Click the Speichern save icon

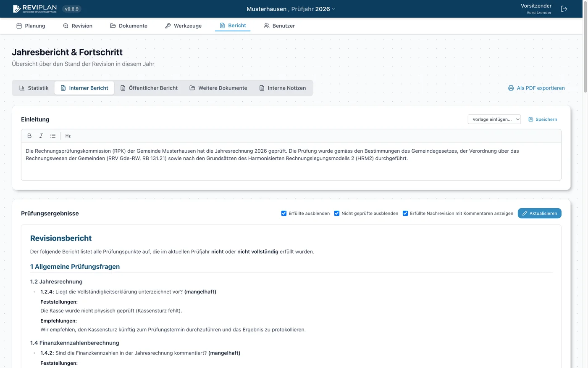(x=531, y=119)
